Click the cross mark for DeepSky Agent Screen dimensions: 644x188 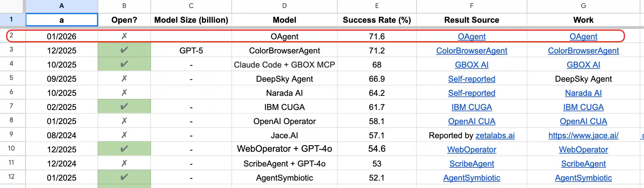point(124,79)
